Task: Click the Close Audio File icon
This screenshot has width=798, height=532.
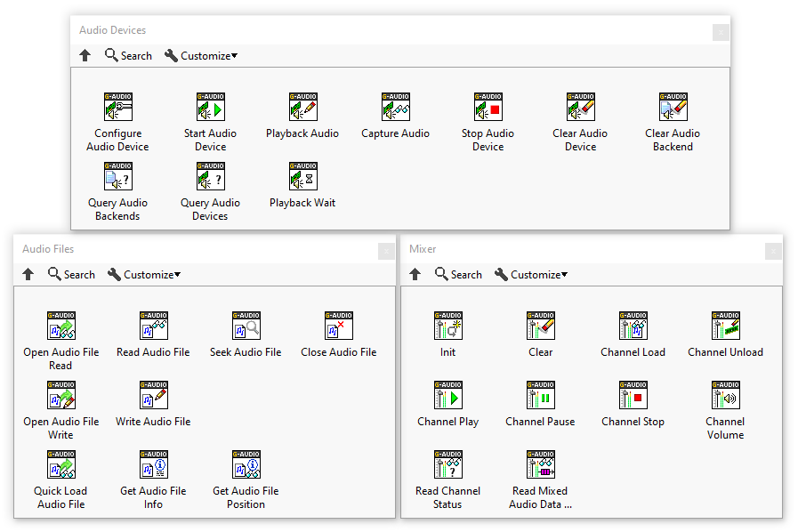Action: (338, 326)
